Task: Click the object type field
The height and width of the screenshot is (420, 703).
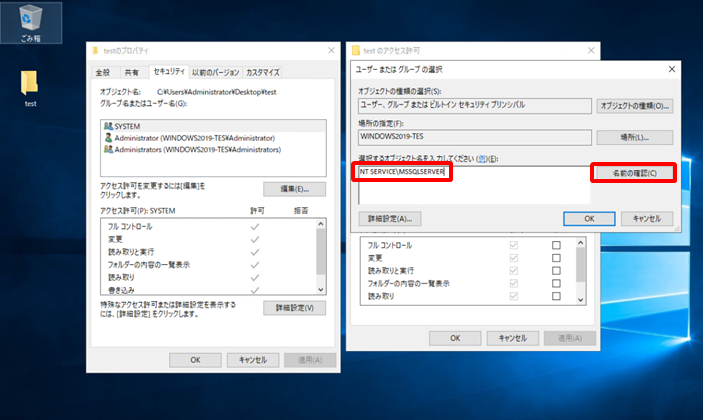Action: pyautogui.click(x=475, y=106)
